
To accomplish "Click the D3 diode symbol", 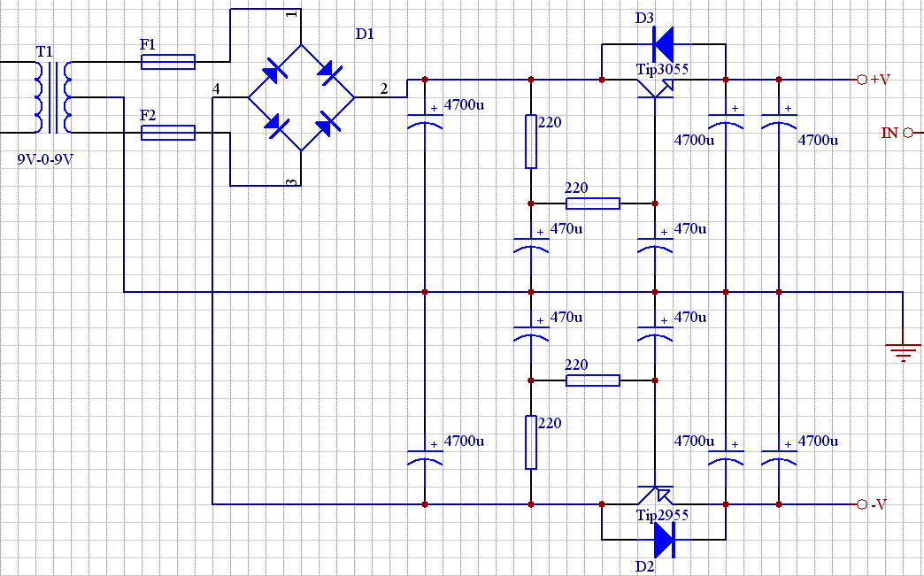I will coord(661,42).
